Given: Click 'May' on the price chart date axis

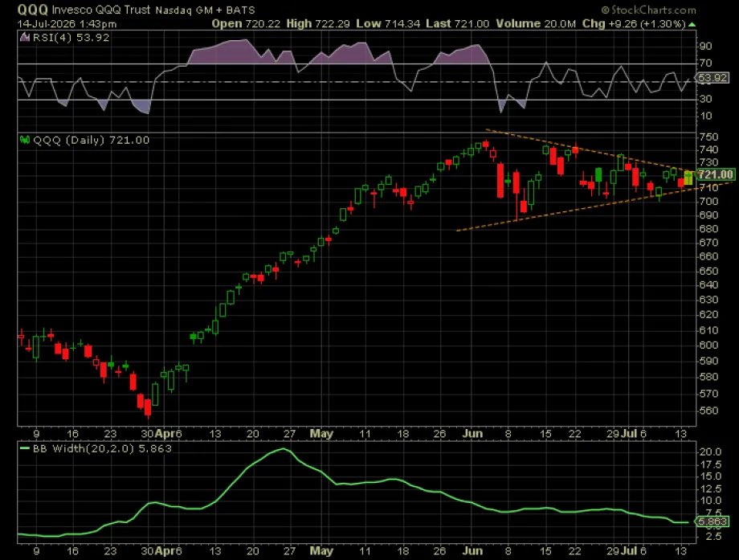Looking at the screenshot, I should tap(321, 434).
